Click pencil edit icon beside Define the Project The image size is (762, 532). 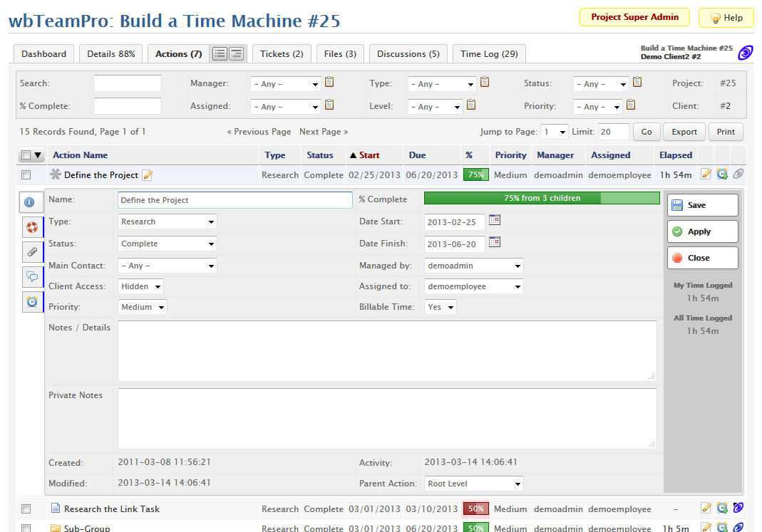(x=148, y=175)
